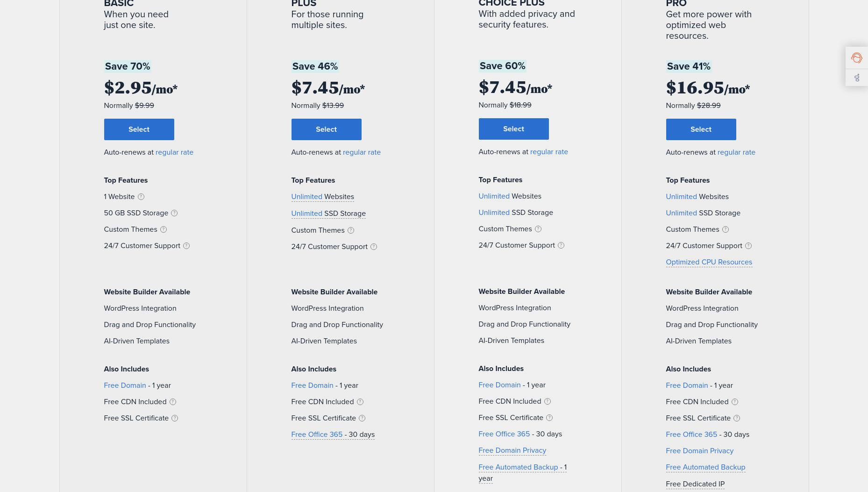Open regular rate link under Pro plan

click(736, 152)
